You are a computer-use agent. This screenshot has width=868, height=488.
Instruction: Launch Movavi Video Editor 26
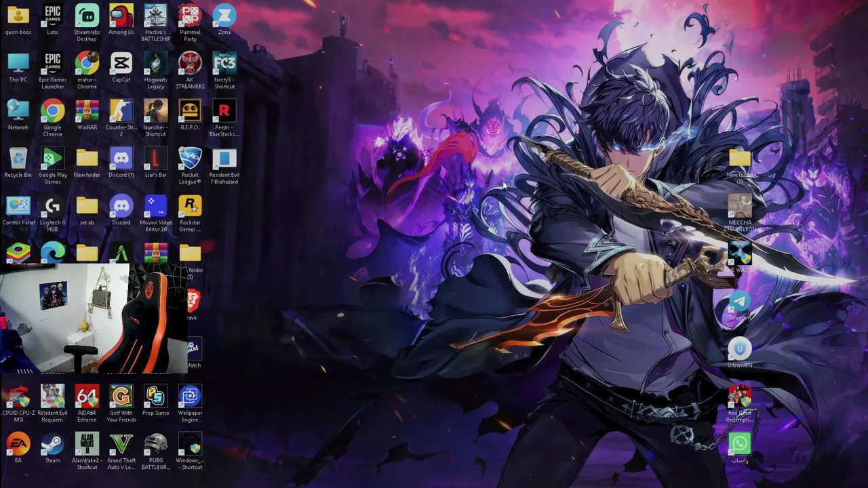pyautogui.click(x=155, y=212)
